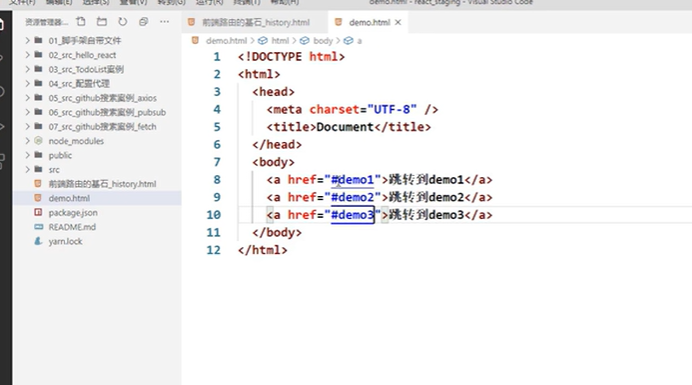Image resolution: width=692 pixels, height=385 pixels.
Task: Click the <!DOCTYPE html> declaration
Action: pyautogui.click(x=291, y=57)
